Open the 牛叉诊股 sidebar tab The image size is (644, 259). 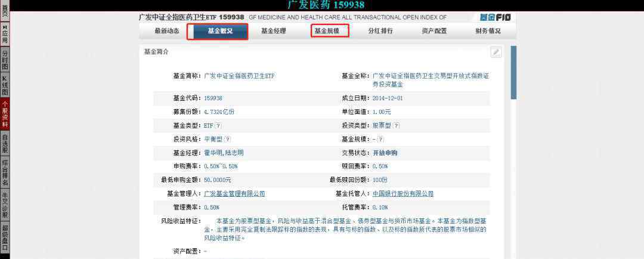[x=5, y=205]
